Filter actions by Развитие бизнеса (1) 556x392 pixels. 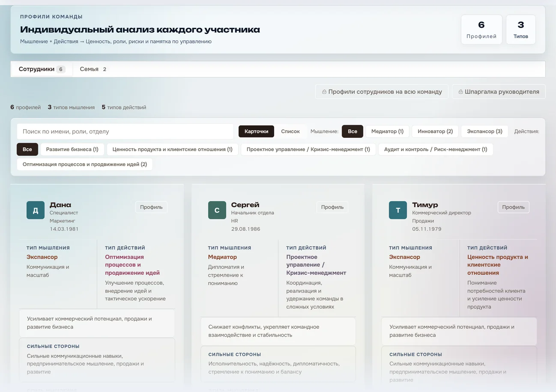72,149
